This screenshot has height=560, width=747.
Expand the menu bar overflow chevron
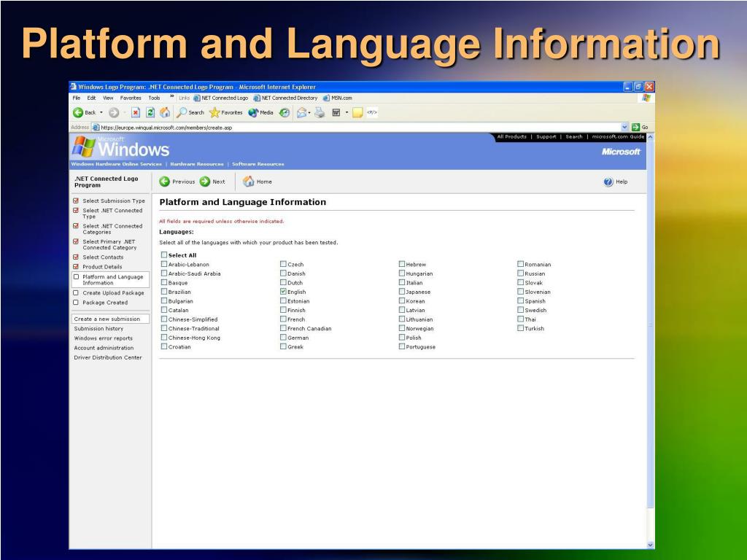point(172,97)
